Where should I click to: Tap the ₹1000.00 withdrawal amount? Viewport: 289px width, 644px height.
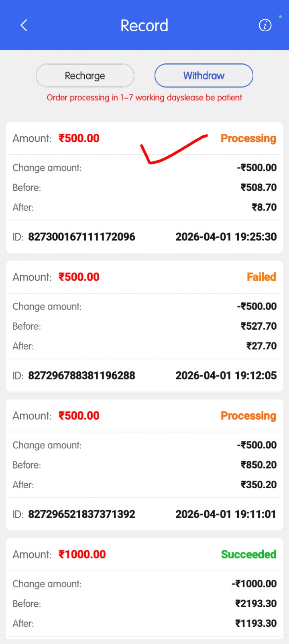[x=82, y=554]
